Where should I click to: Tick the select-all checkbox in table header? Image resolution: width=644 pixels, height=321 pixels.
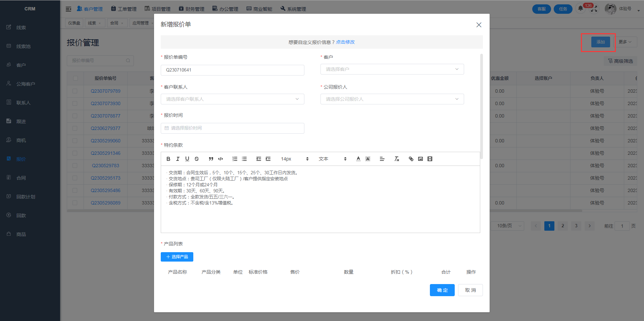75,78
